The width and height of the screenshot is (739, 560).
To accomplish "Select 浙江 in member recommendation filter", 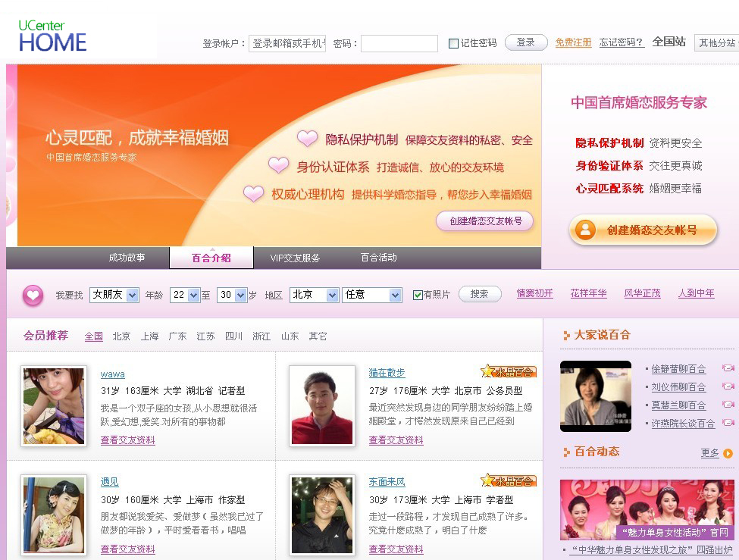I will [261, 336].
